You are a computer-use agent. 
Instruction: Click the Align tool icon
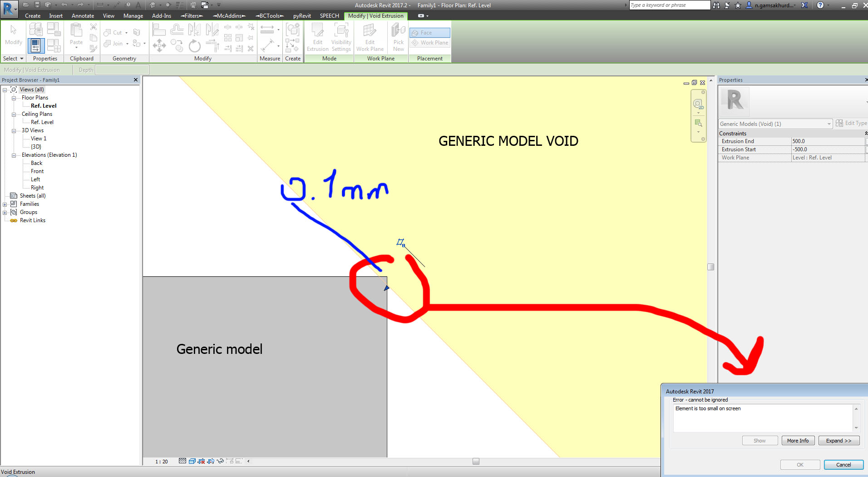pyautogui.click(x=158, y=30)
